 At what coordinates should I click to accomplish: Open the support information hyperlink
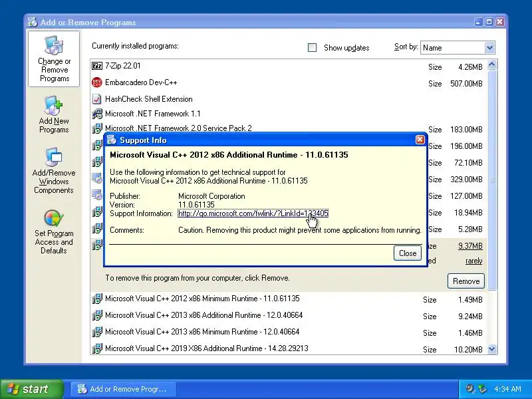(253, 213)
